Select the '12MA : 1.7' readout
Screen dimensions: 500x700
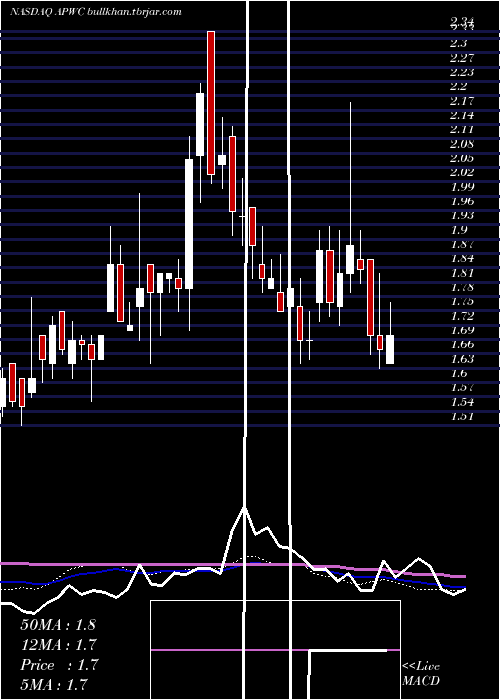59,645
